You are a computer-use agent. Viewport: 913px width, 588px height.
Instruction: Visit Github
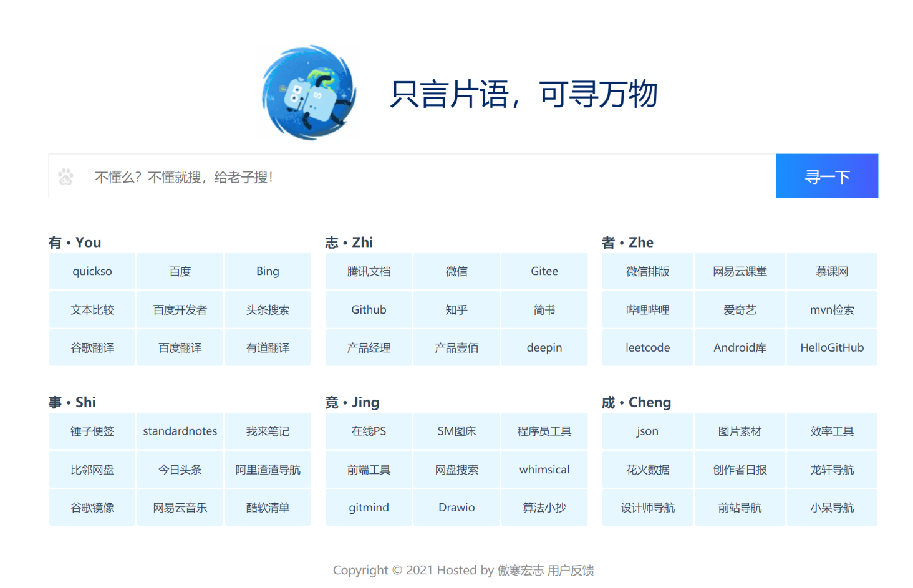(369, 310)
